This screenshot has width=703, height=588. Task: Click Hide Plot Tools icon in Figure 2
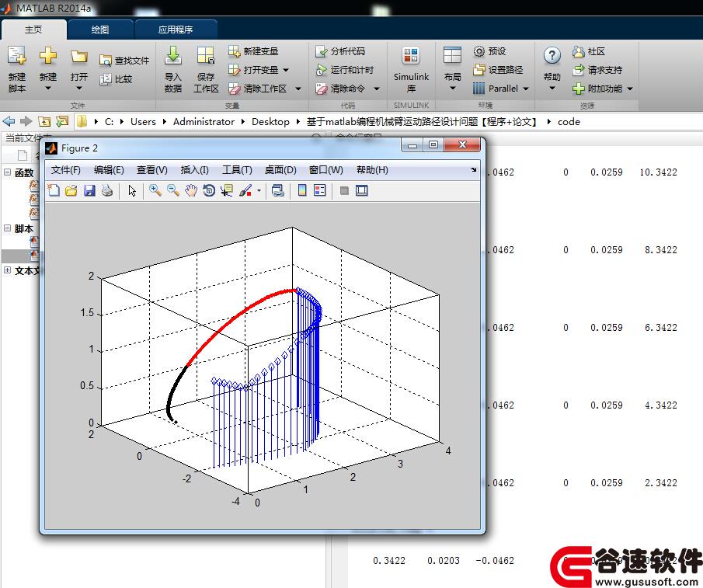click(x=344, y=191)
